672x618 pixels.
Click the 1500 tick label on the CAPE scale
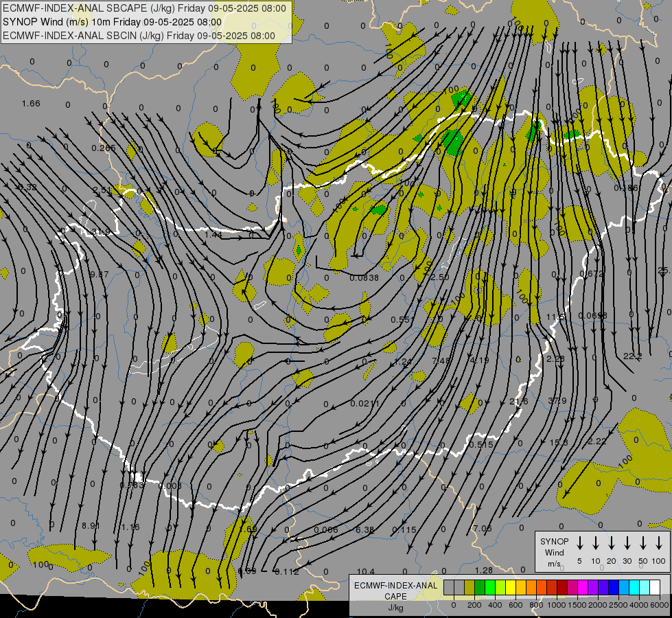[577, 605]
